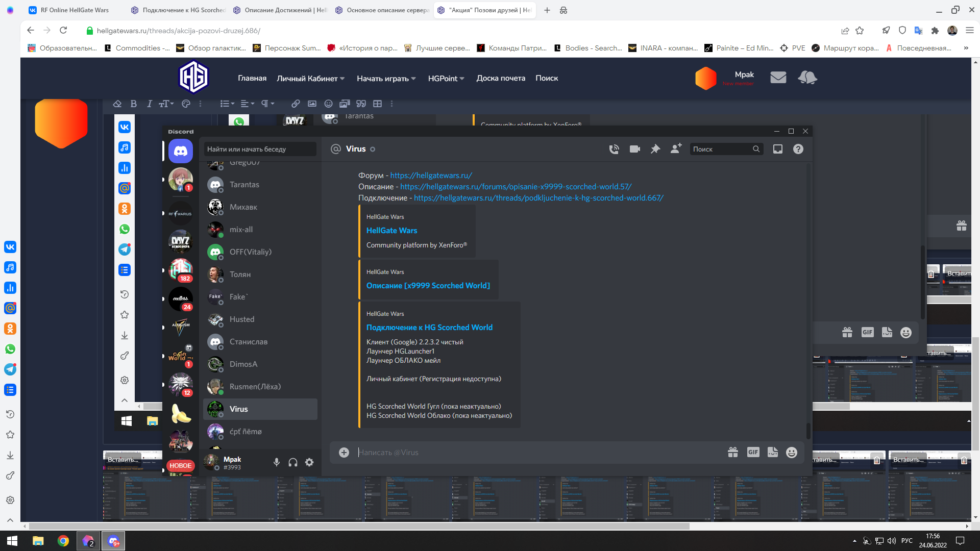Deafen headphones in Discord user panel
The image size is (980, 551).
pos(293,462)
